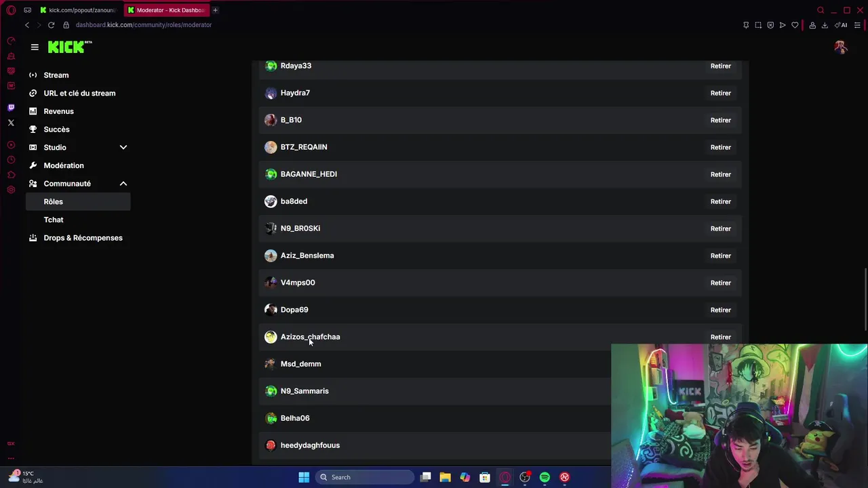Click the username Msd_demm
Screen dimensions: 868x488
click(300, 364)
